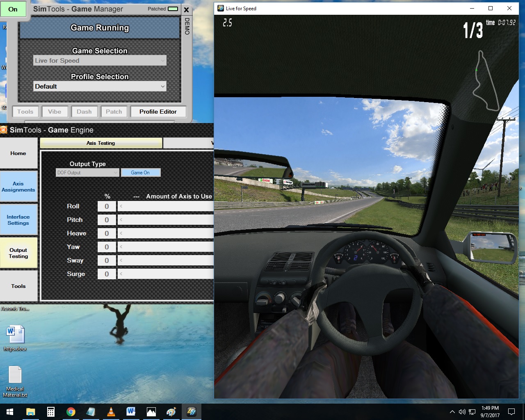Click the Yaw axis slider track
The width and height of the screenshot is (525, 420).
pos(166,247)
